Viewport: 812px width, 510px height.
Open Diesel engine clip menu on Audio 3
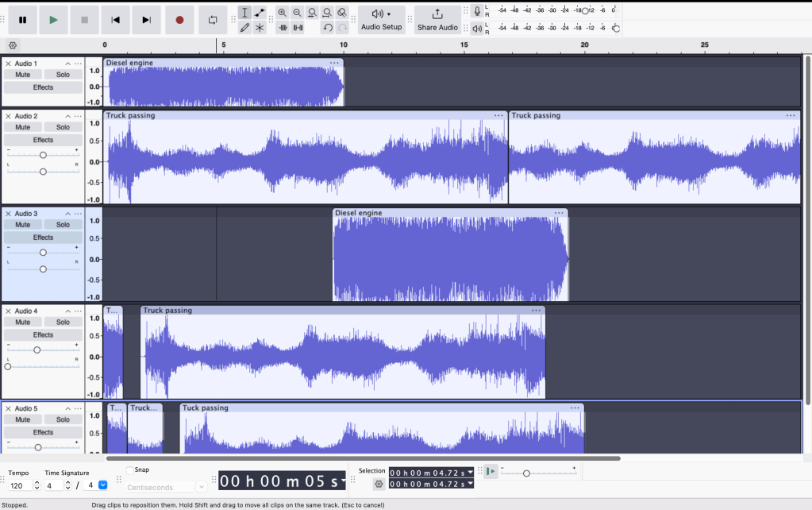click(559, 213)
